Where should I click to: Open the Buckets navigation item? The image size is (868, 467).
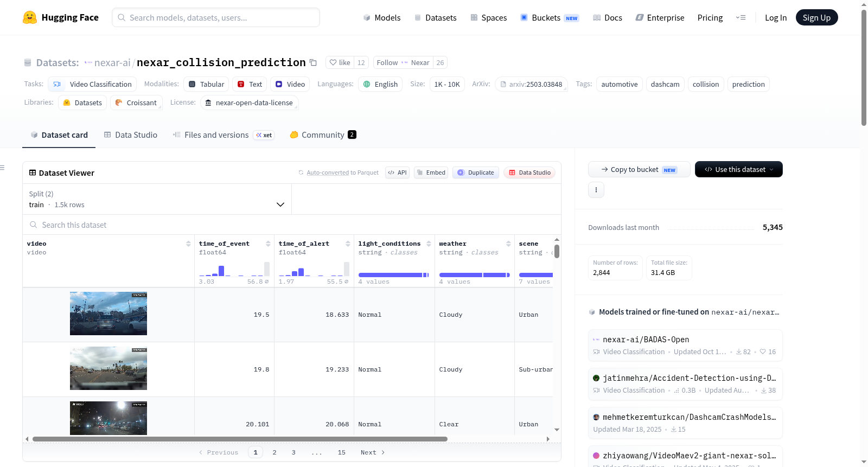[x=550, y=17]
